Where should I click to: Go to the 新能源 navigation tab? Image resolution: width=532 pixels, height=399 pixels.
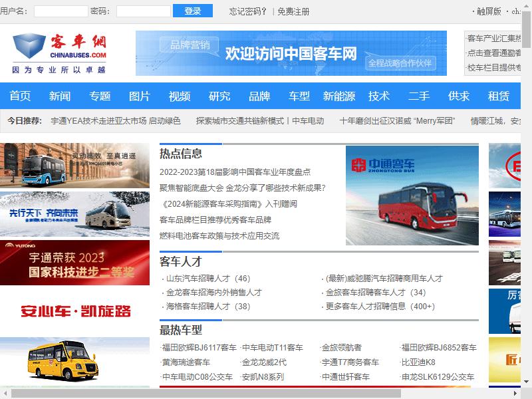click(339, 96)
